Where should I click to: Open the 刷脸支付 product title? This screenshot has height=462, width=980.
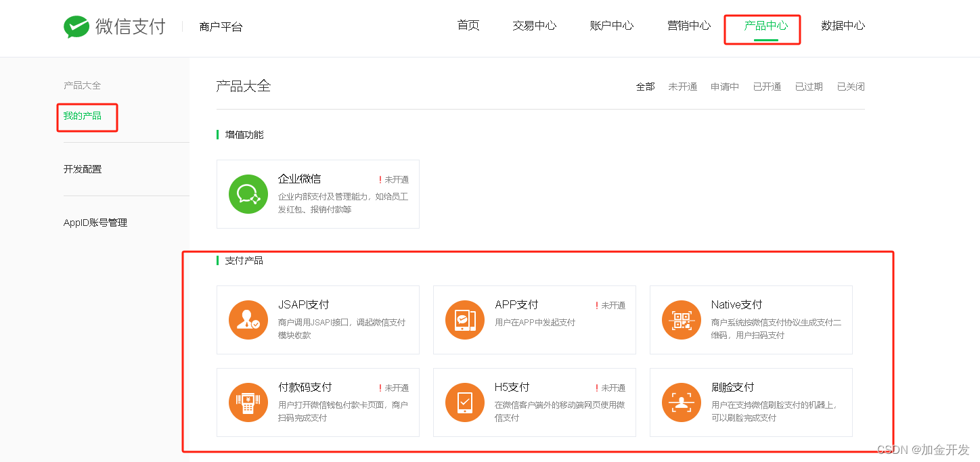[x=732, y=387]
